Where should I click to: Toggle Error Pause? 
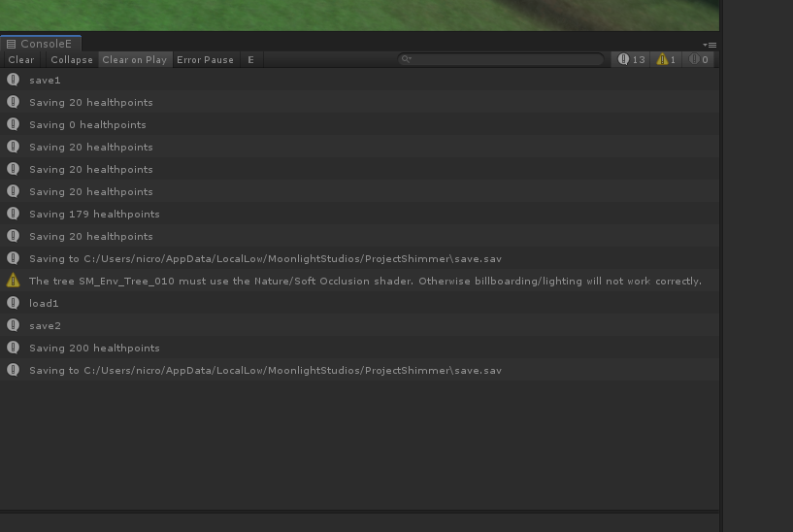(x=206, y=59)
